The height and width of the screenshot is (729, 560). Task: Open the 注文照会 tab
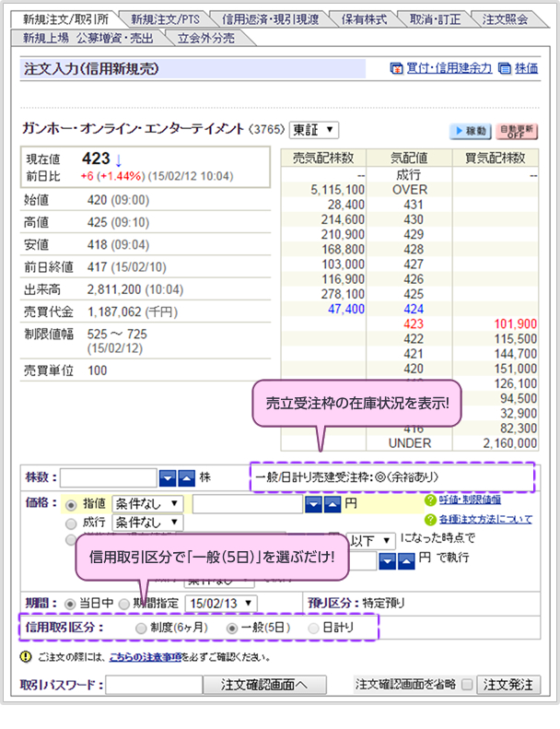(x=505, y=19)
